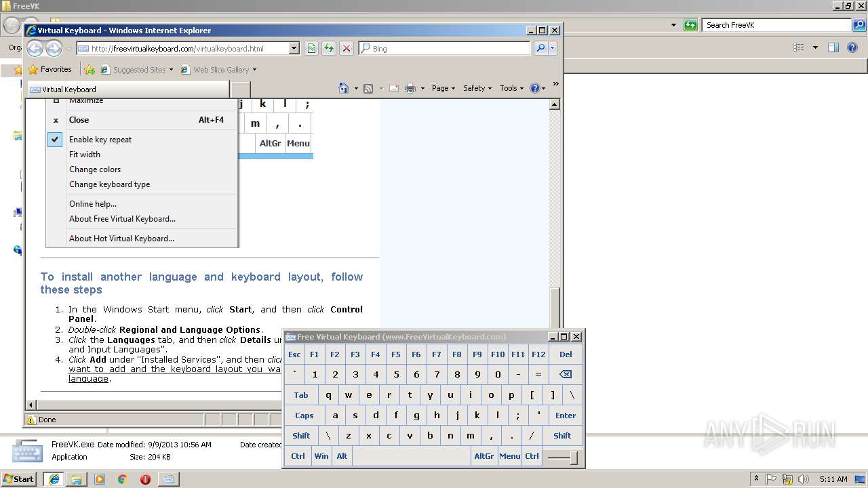Choose Fit width menu item

[142, 155]
